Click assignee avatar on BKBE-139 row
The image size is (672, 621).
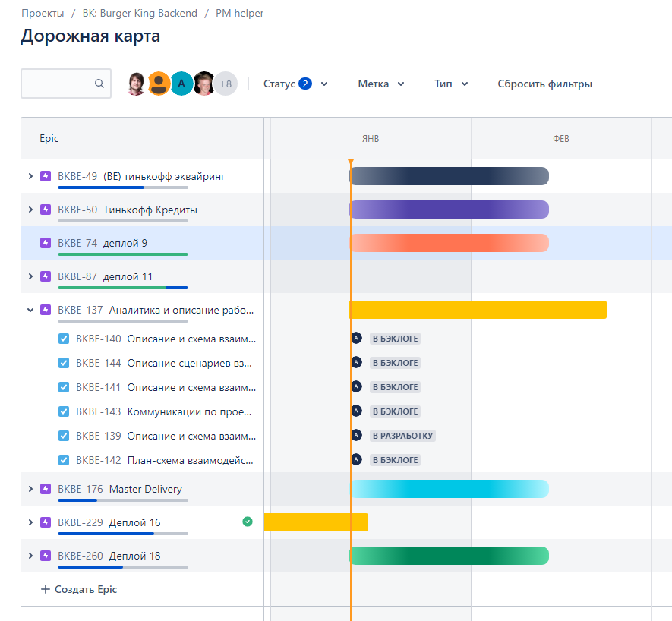click(356, 435)
